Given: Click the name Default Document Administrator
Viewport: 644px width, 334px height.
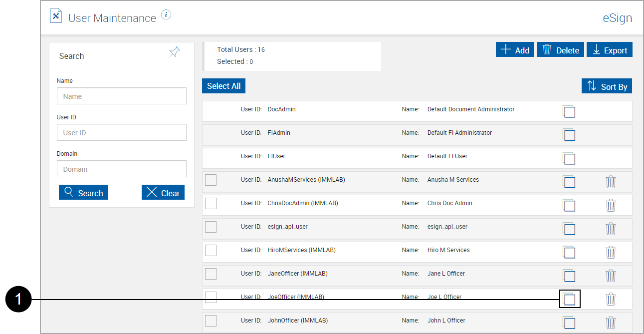Looking at the screenshot, I should 471,109.
